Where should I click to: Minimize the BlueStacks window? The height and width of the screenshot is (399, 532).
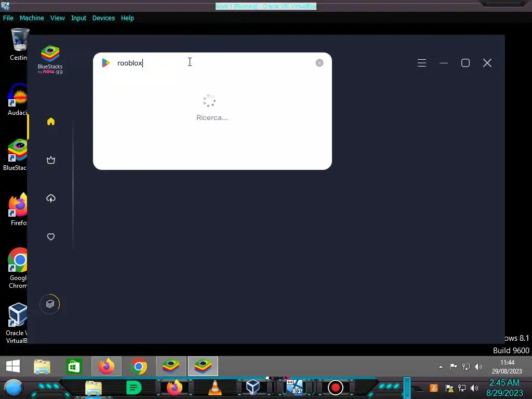(x=444, y=63)
